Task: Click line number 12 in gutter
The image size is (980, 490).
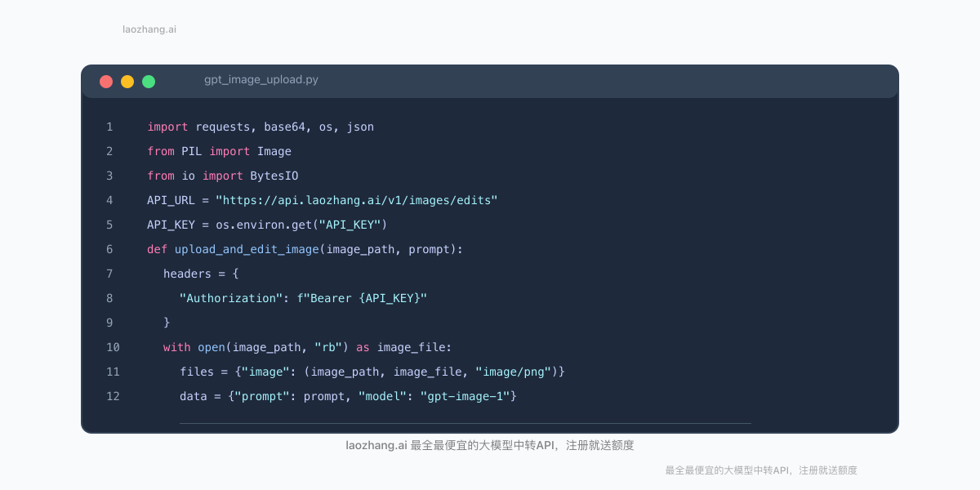Action: (113, 396)
